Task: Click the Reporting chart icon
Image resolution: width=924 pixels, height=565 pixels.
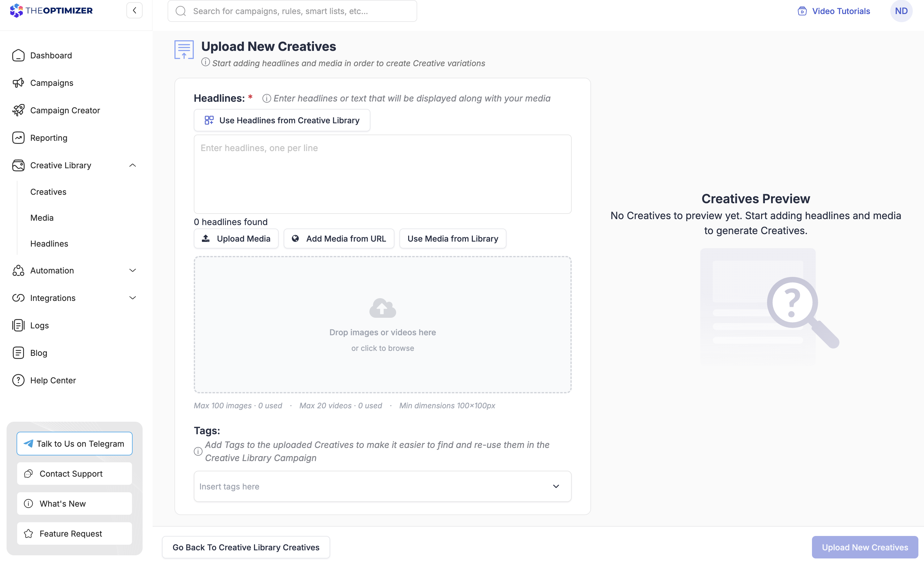Action: point(18,138)
